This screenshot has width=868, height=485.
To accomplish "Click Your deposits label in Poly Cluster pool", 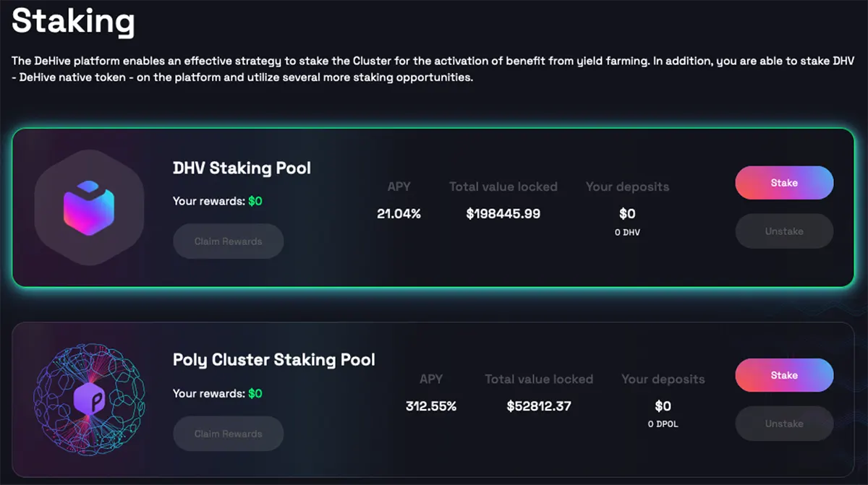I will pos(663,379).
